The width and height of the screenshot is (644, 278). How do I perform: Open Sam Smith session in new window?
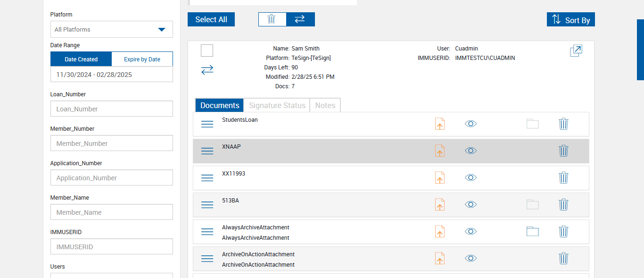[x=576, y=51]
